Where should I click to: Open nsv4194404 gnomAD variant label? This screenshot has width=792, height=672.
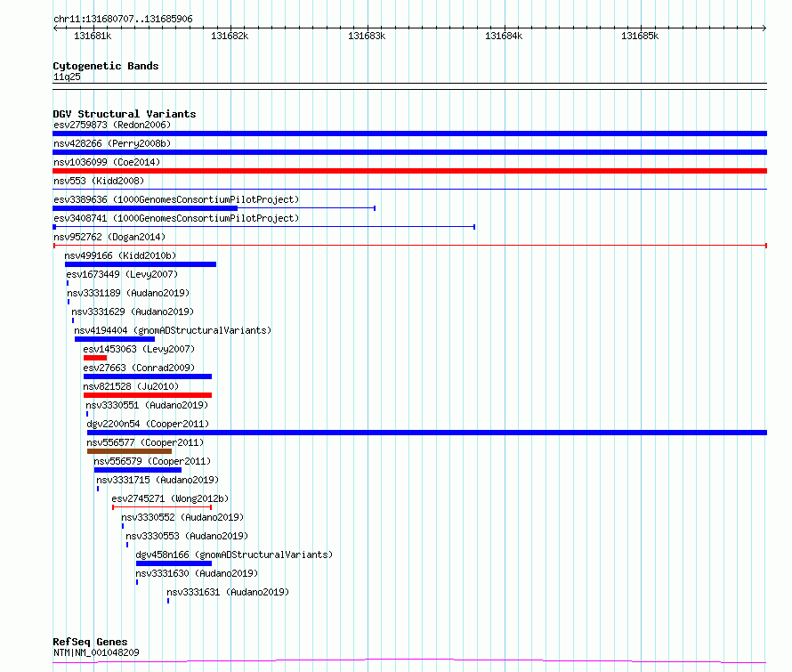pos(173,330)
